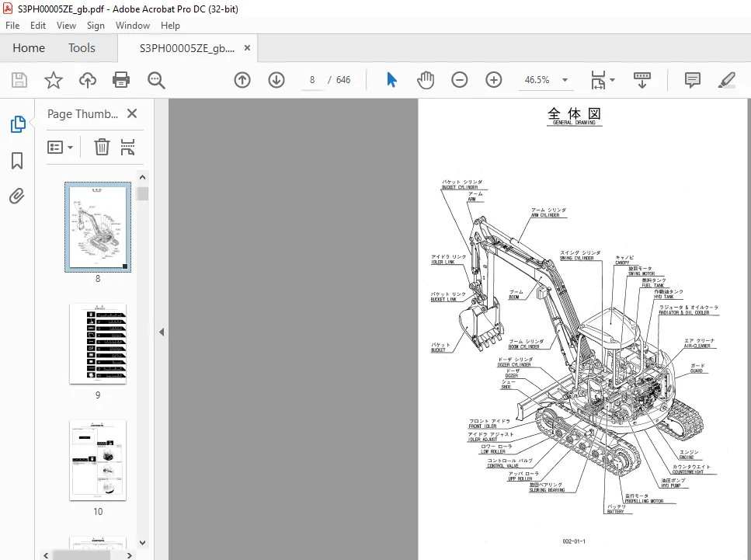Close the Page Thumbnails panel
751x560 pixels.
coord(132,113)
